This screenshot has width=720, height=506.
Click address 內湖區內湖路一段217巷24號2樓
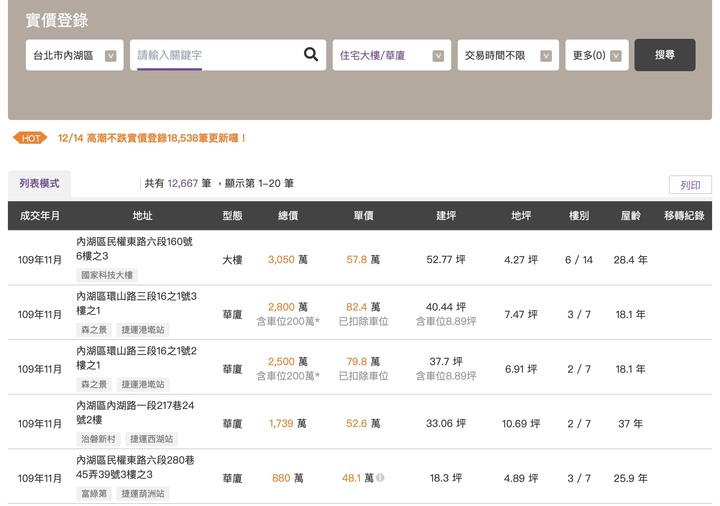pos(135,413)
